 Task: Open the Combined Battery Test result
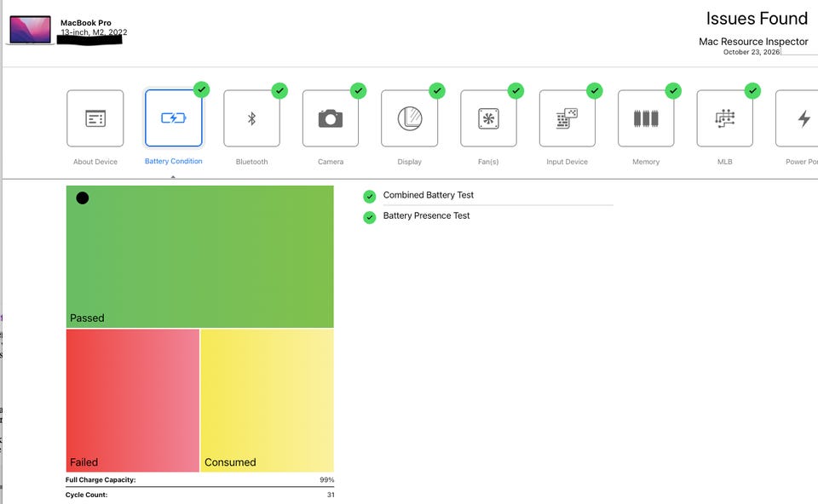point(429,195)
